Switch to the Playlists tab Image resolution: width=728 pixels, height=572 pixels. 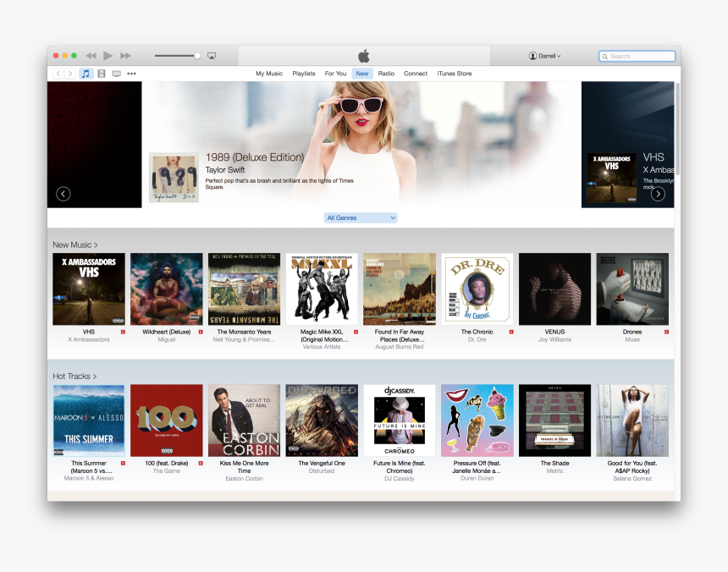click(304, 74)
